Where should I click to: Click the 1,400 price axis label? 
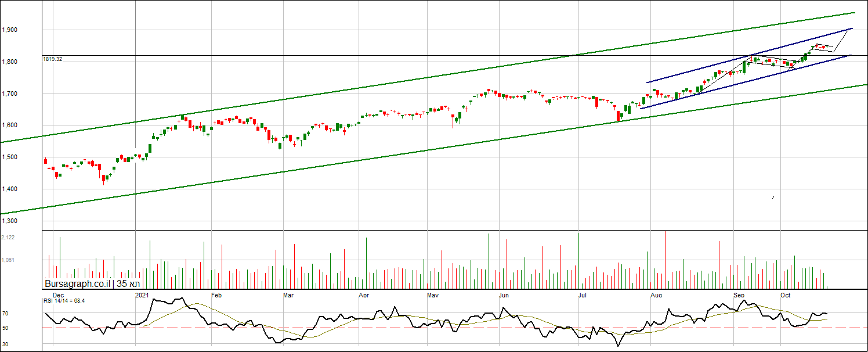coord(9,189)
